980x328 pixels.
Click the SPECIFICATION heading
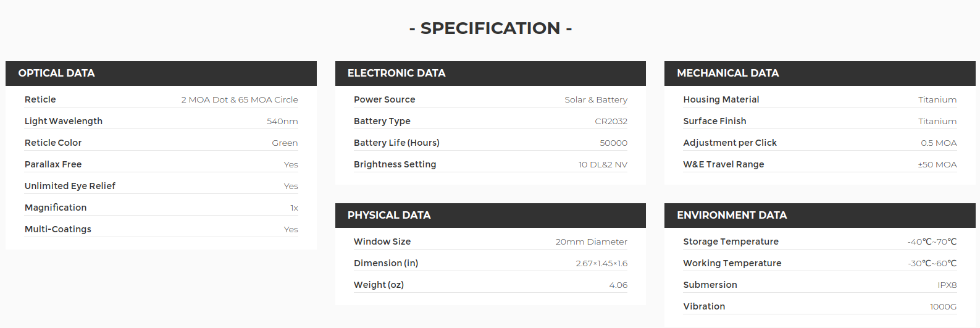490,28
